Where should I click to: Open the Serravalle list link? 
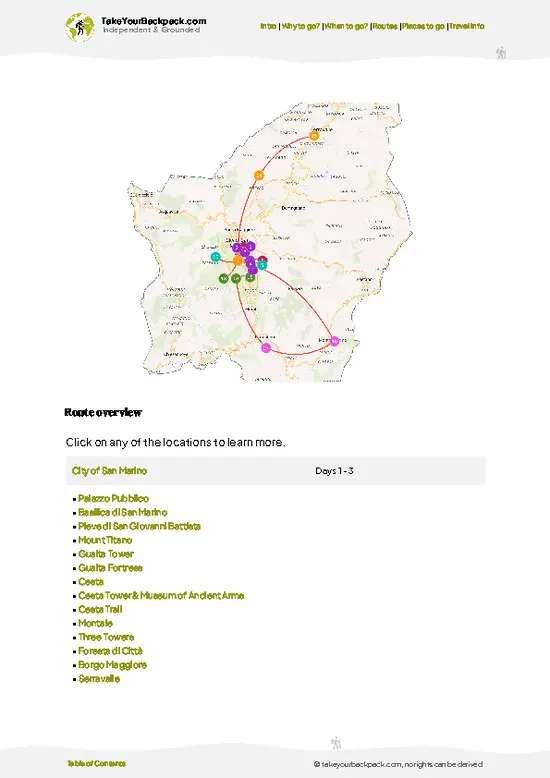tap(99, 679)
